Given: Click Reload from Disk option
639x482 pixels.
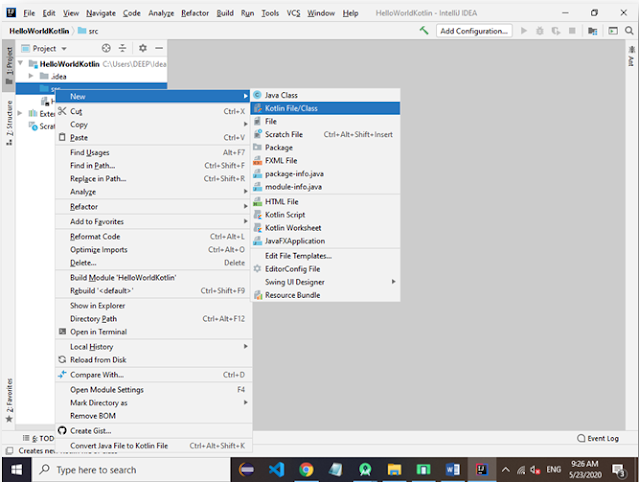Looking at the screenshot, I should [153, 360].
